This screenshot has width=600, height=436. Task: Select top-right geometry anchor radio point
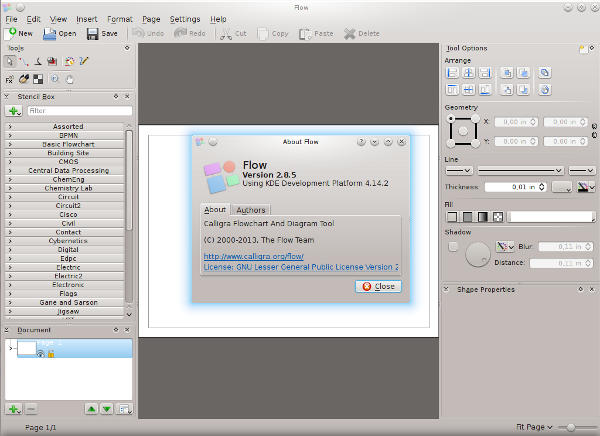475,118
